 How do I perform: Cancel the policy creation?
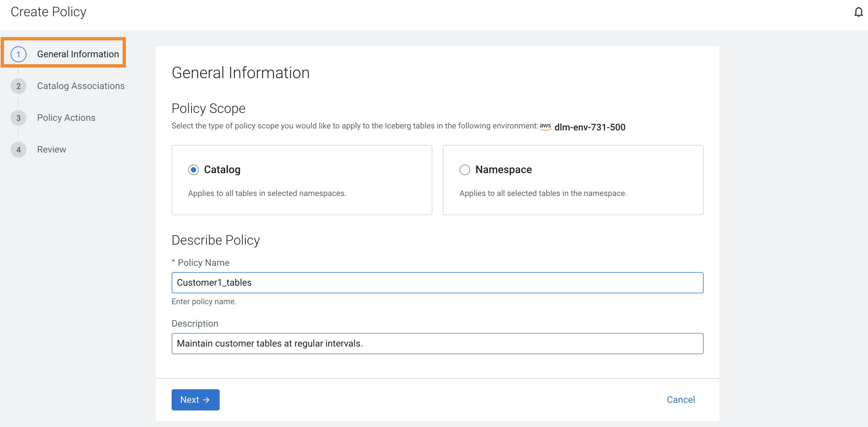(x=681, y=400)
